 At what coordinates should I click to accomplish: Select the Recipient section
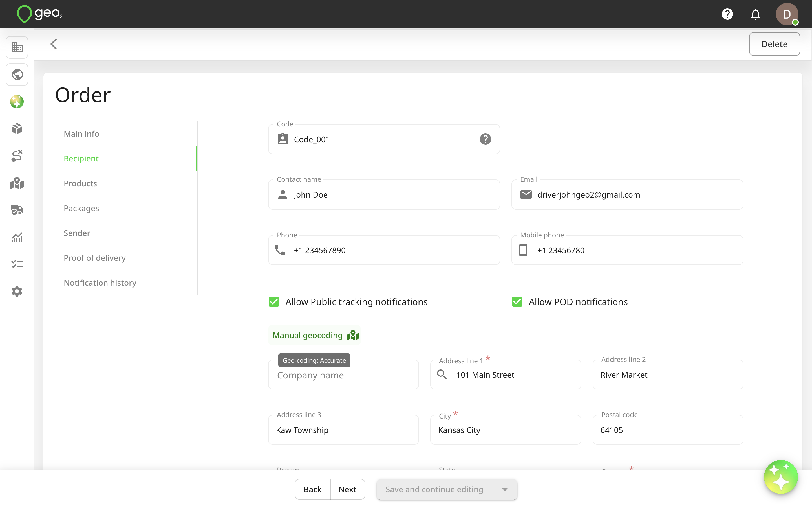pos(81,159)
